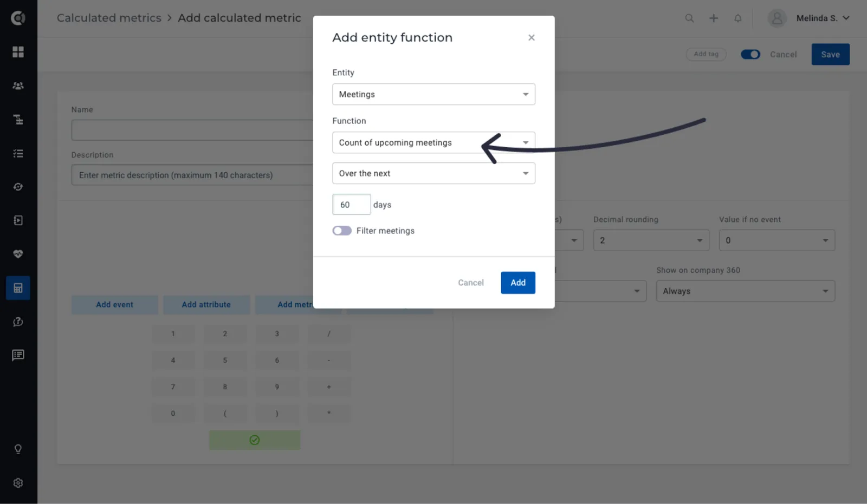Open the playbook play icon in sidebar
The width and height of the screenshot is (867, 504).
click(x=18, y=220)
